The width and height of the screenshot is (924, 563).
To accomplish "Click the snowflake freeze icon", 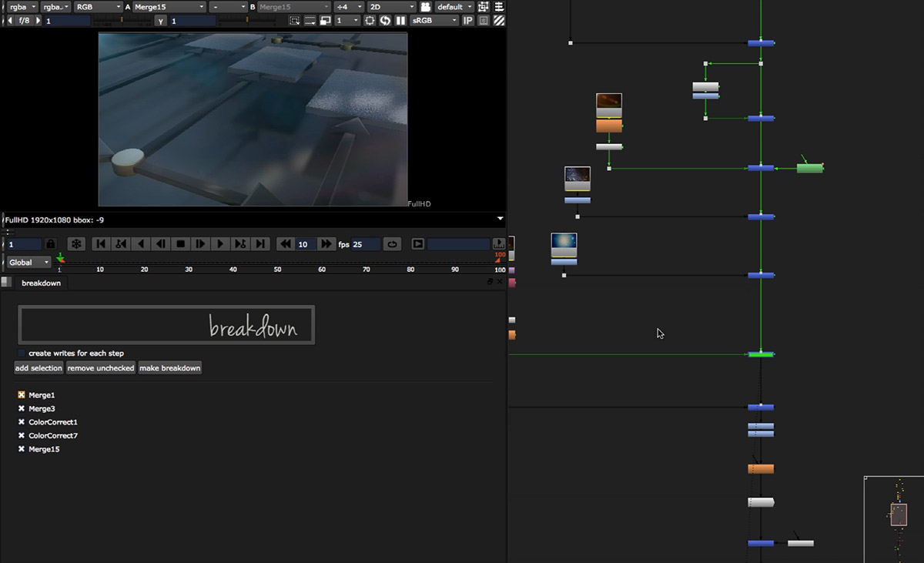I will click(76, 244).
